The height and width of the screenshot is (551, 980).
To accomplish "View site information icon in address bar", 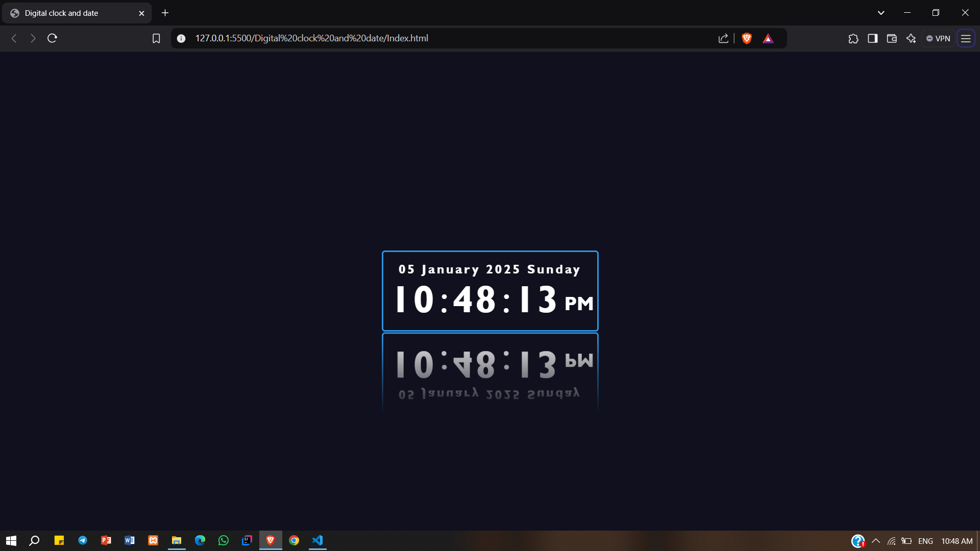I will 181,38.
